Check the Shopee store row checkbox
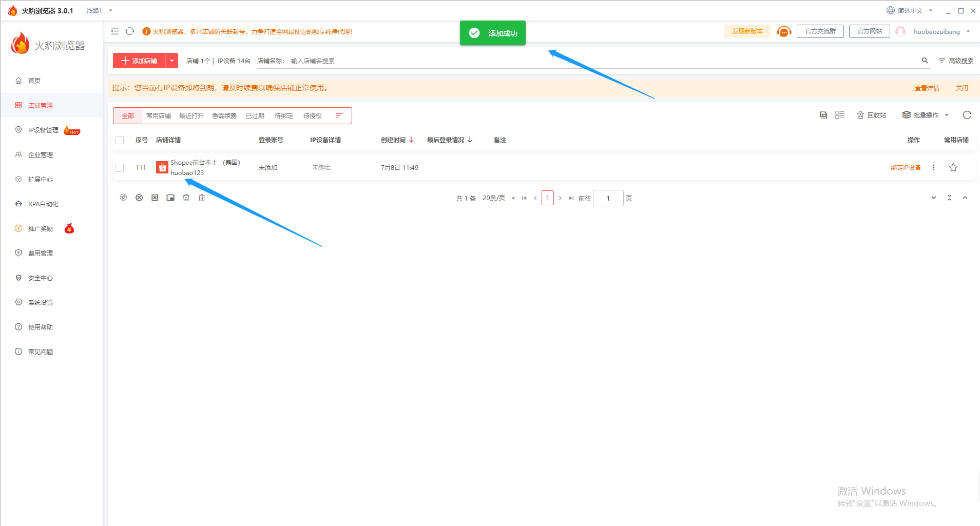Screen dimensions: 980x526 (x=120, y=168)
